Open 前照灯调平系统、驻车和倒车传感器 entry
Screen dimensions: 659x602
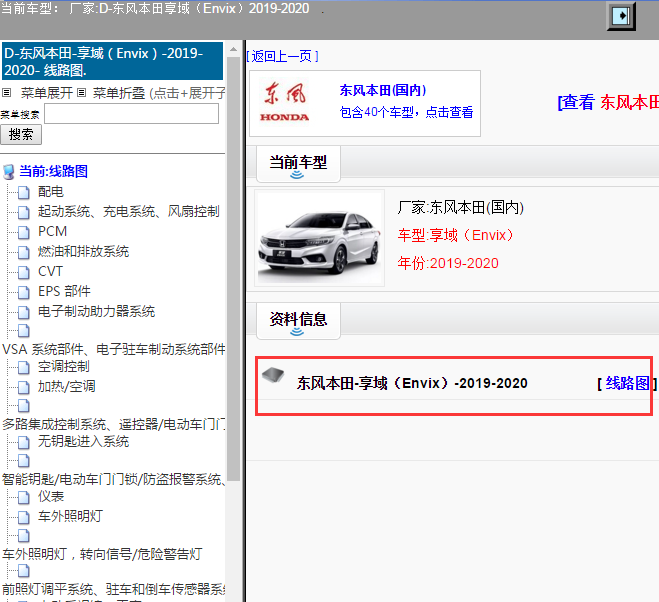click(x=114, y=589)
